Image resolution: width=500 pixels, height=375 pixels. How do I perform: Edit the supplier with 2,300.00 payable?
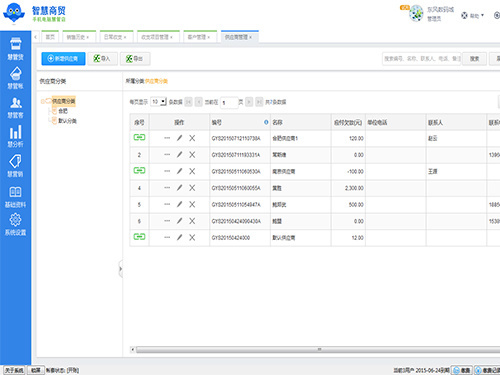pos(179,188)
